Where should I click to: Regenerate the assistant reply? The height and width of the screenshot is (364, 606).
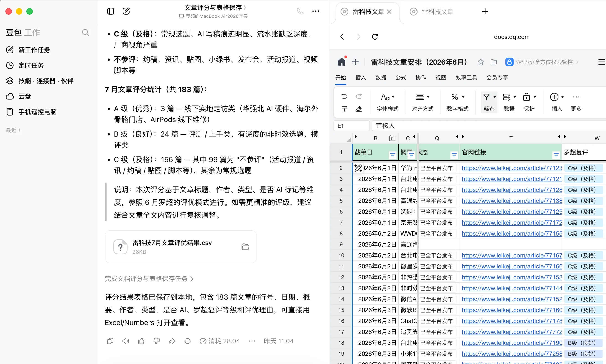coord(188,341)
